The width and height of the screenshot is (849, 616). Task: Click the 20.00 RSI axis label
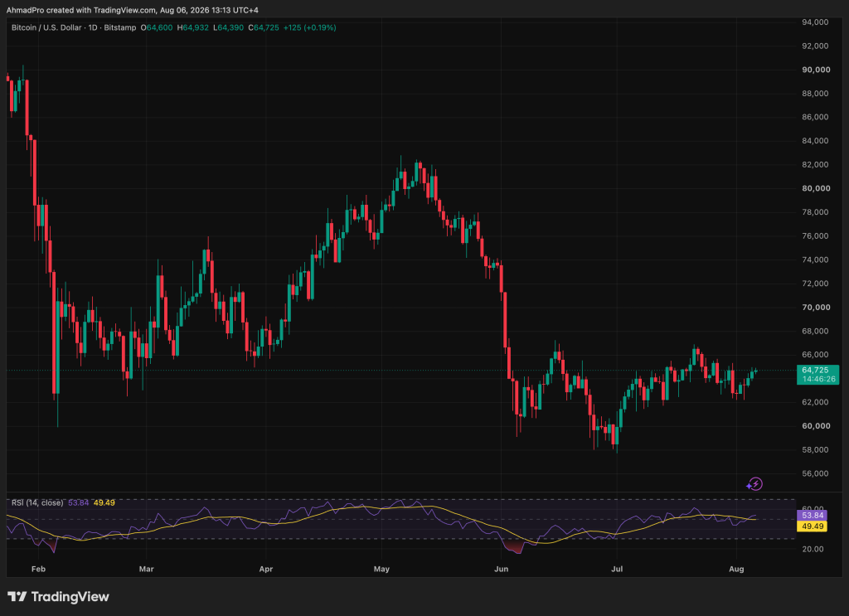click(813, 549)
